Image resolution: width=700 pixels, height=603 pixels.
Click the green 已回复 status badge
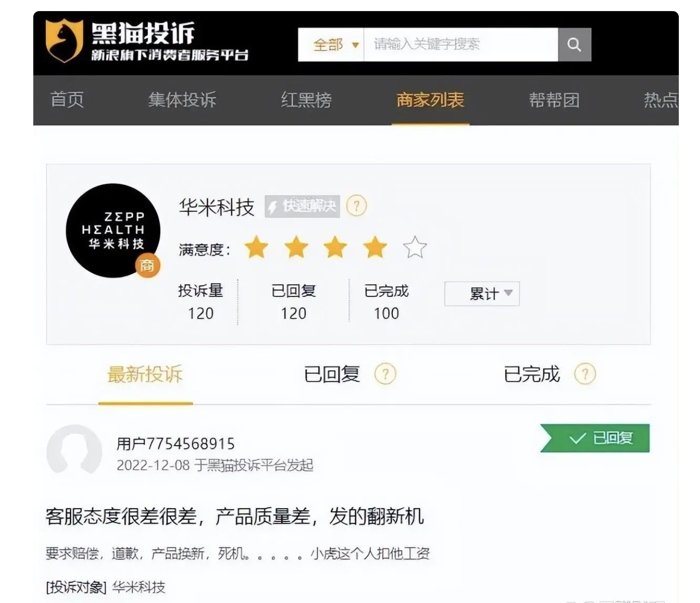[x=597, y=438]
